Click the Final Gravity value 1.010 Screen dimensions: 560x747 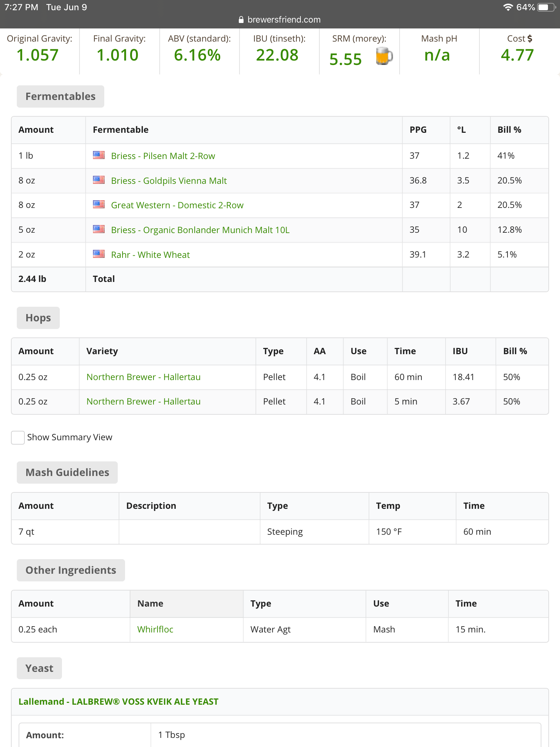click(x=117, y=55)
